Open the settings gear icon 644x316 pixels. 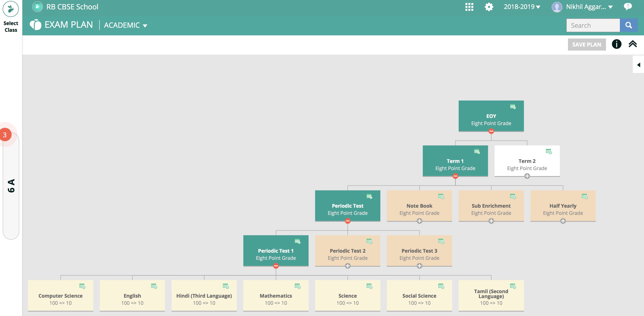point(489,7)
